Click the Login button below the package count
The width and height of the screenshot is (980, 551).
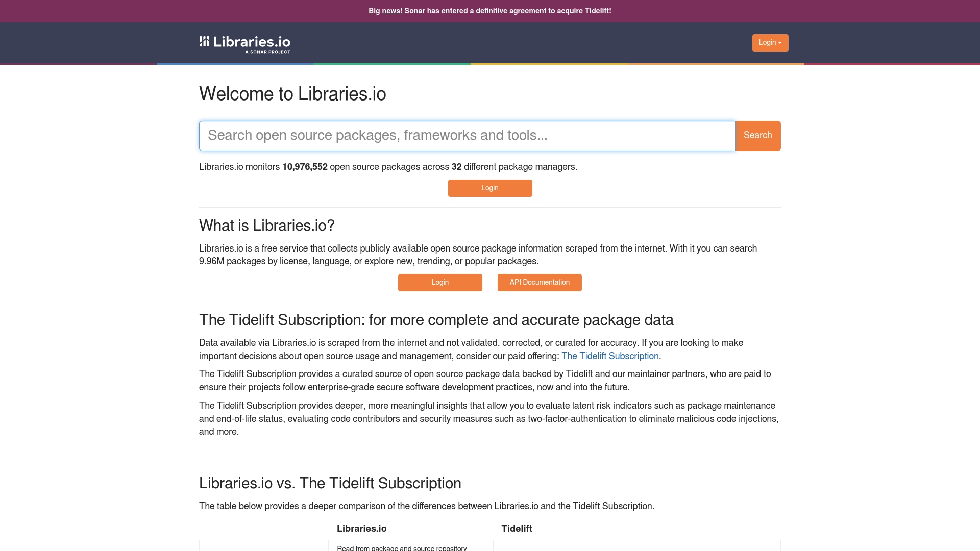click(489, 188)
